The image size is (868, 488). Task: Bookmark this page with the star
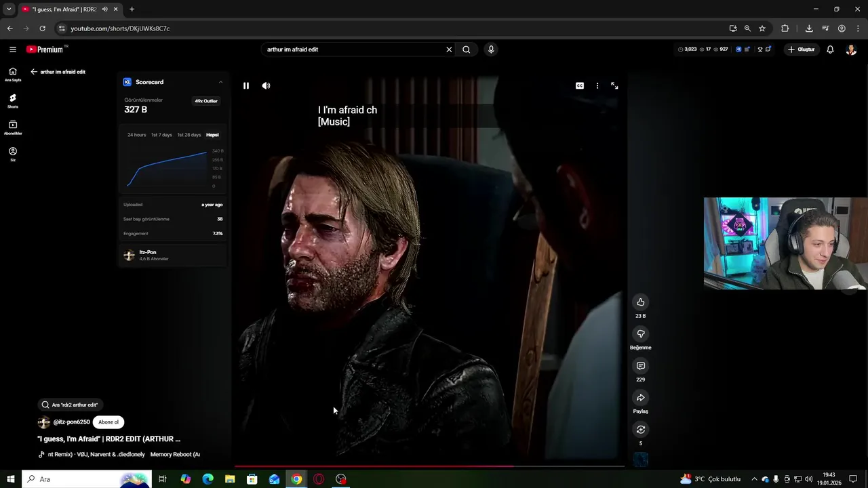coord(762,28)
